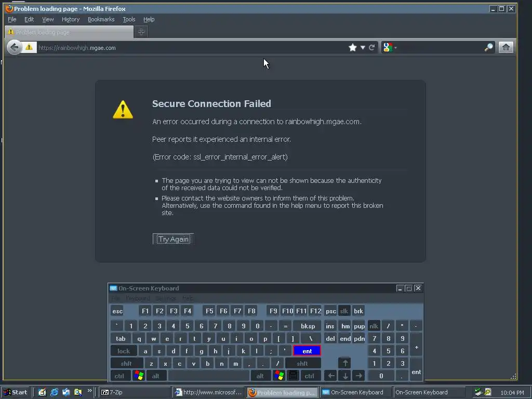The width and height of the screenshot is (532, 399).
Task: Open the On-Screen Keyboard Settings menu
Action: tap(166, 298)
